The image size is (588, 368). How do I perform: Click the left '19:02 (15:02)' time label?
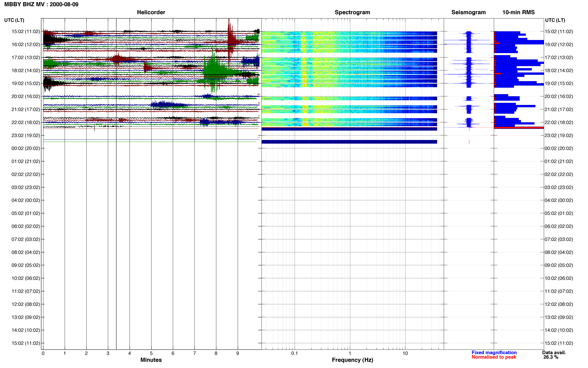pyautogui.click(x=26, y=83)
